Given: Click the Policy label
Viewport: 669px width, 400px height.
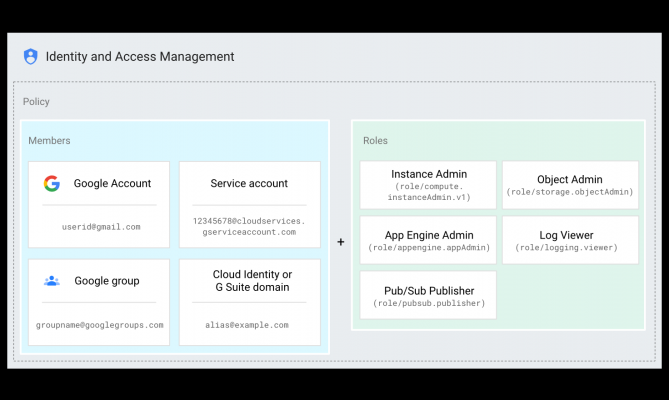Looking at the screenshot, I should [36, 101].
